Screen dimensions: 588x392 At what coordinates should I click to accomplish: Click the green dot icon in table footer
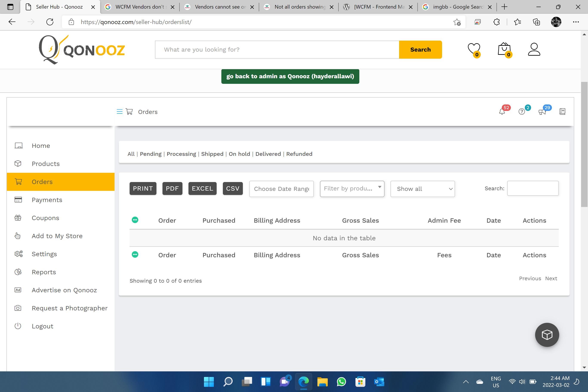[135, 254]
